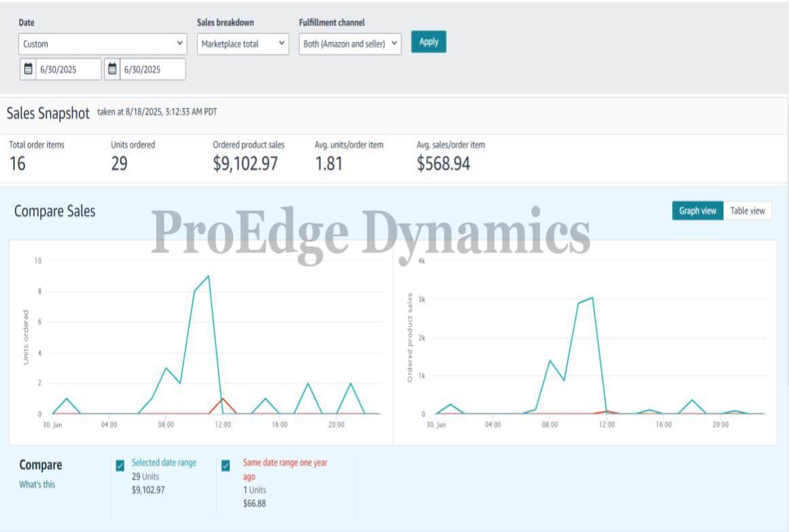Click the Ordered product sales chart peak
Viewport: 789px width, 532px height.
point(592,297)
